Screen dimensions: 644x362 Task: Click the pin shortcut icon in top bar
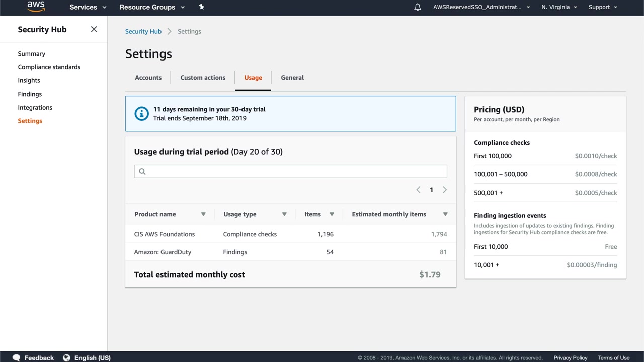[x=201, y=7]
